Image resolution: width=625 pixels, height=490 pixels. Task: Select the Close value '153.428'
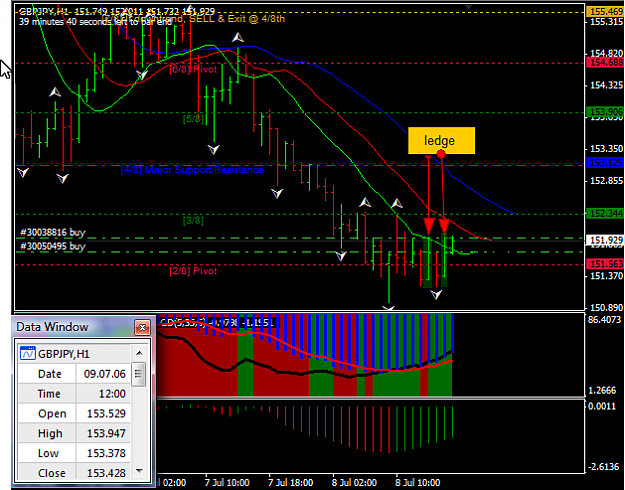(106, 473)
